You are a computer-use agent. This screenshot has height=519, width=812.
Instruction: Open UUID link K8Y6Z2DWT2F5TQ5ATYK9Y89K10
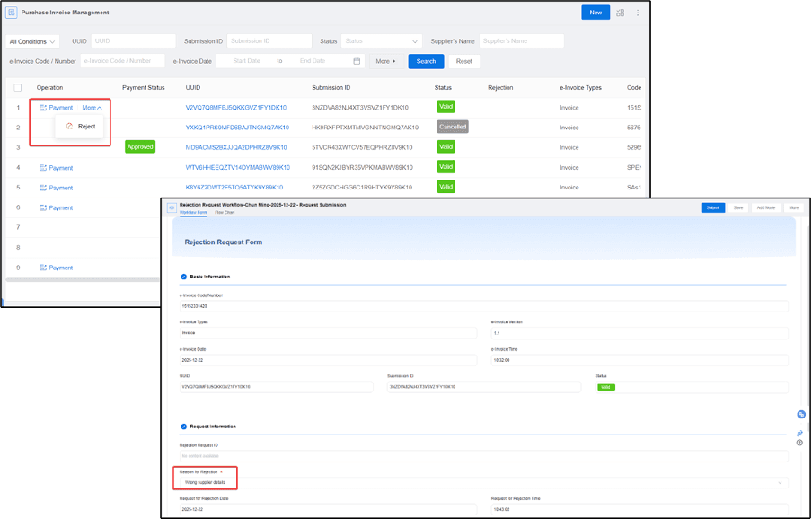point(234,188)
